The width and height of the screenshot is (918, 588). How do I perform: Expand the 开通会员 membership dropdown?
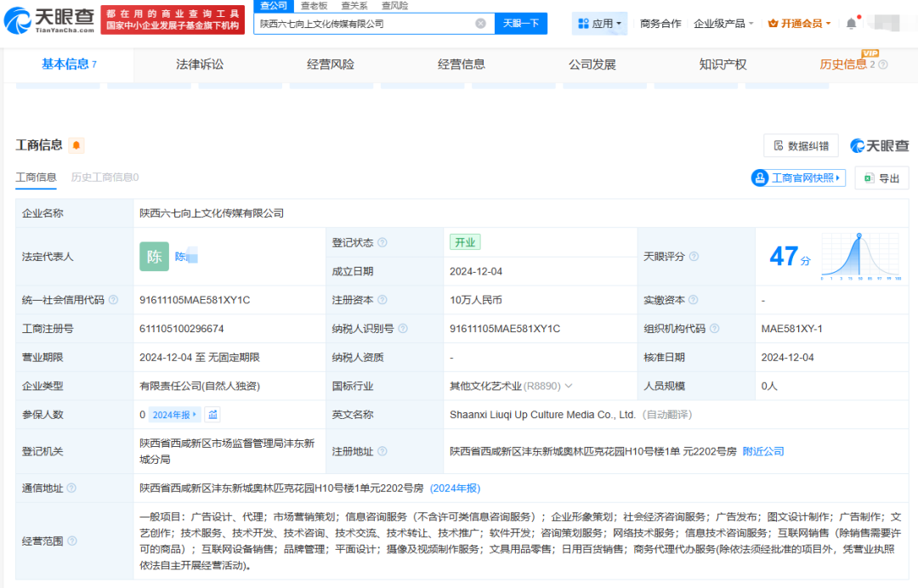(x=800, y=24)
